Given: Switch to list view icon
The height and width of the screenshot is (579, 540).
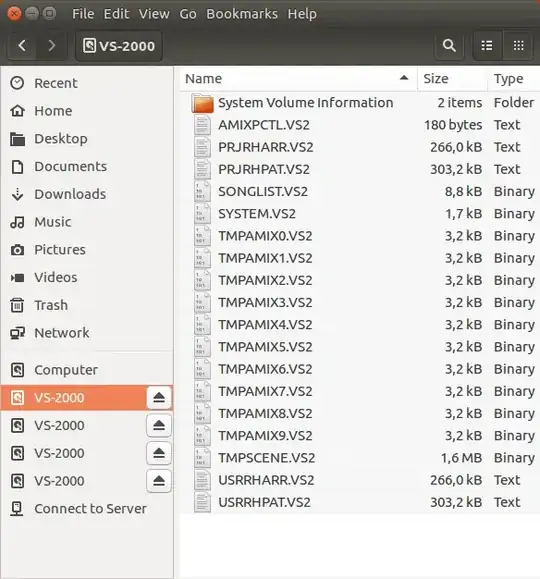Looking at the screenshot, I should click(x=487, y=46).
